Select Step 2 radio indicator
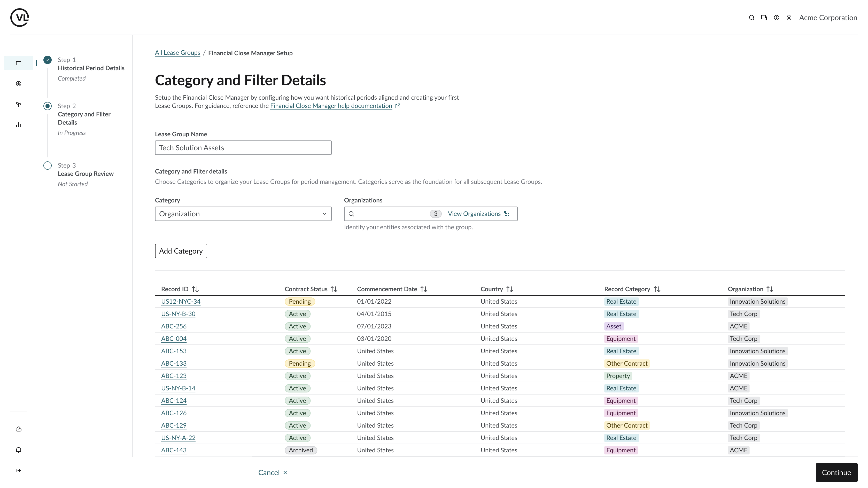The width and height of the screenshot is (868, 488). point(48,106)
